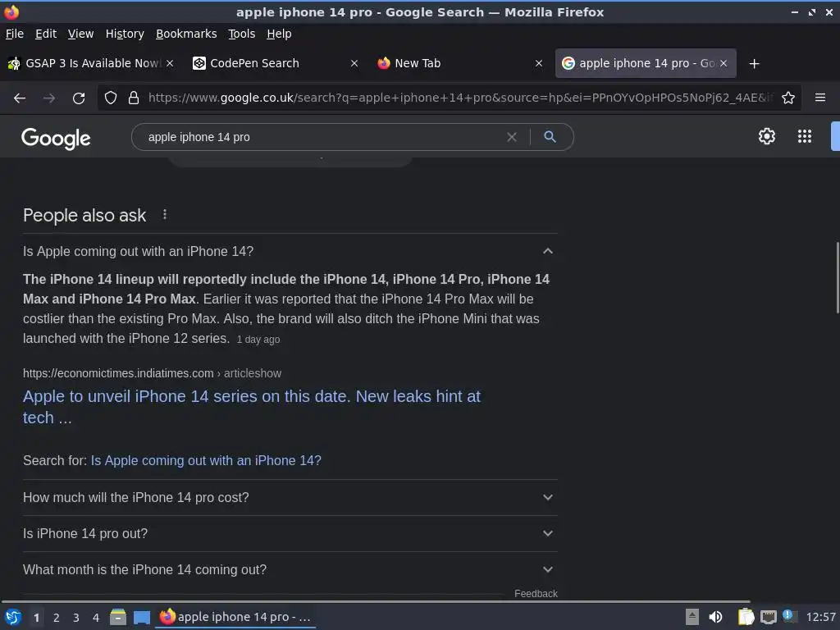Switch to GSAP 3 Is Available Now tab
Viewport: 840px width, 630px height.
coord(90,63)
